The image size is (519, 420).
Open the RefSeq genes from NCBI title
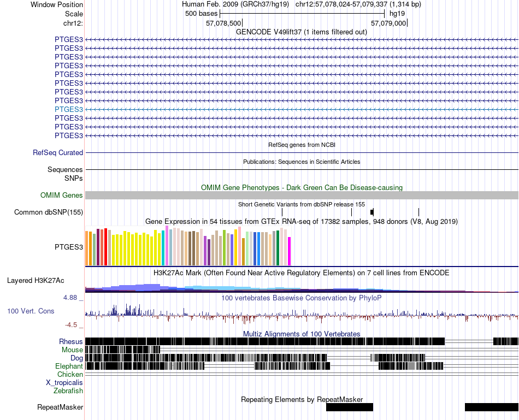[x=302, y=145]
